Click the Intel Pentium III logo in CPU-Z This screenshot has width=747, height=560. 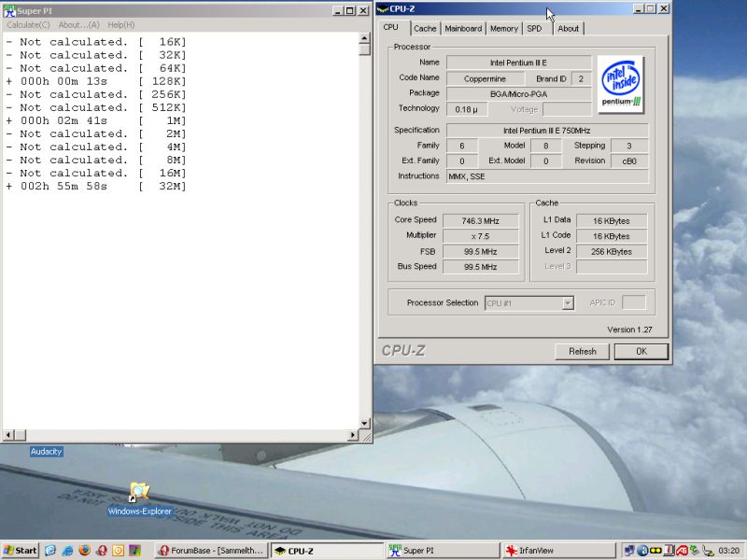coord(621,84)
